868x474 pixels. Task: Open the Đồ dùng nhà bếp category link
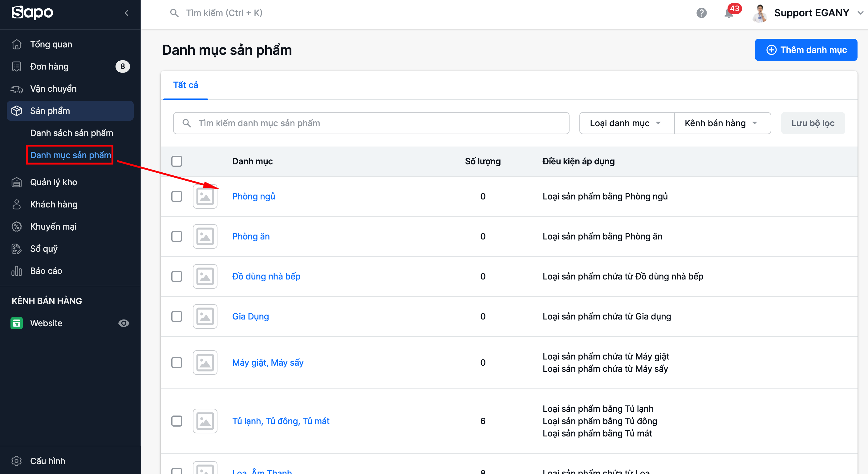[x=266, y=276]
